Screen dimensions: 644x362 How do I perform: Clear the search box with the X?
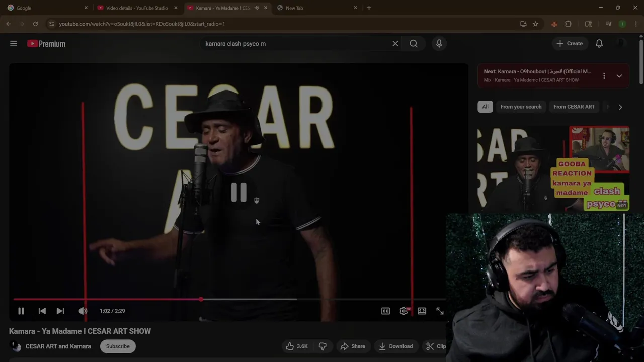click(x=395, y=44)
